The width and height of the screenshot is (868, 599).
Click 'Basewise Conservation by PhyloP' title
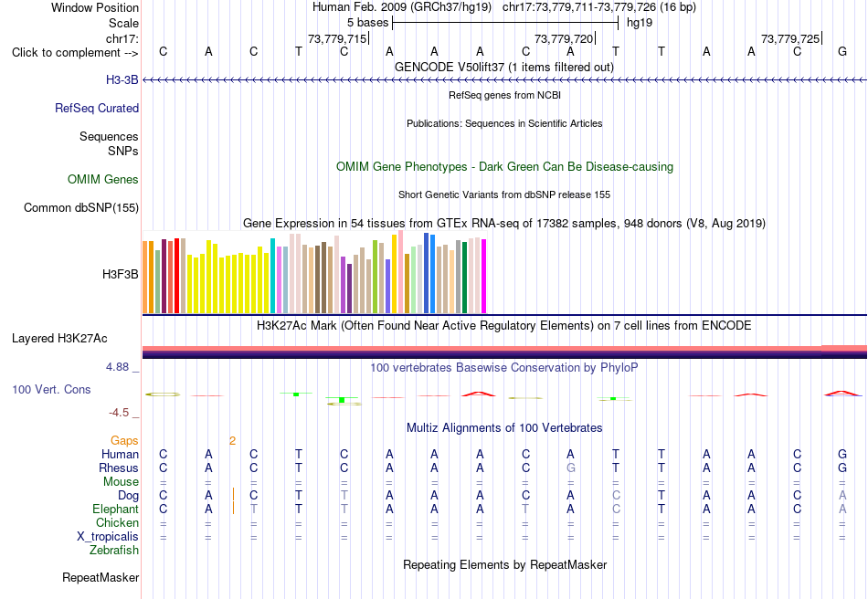[504, 367]
